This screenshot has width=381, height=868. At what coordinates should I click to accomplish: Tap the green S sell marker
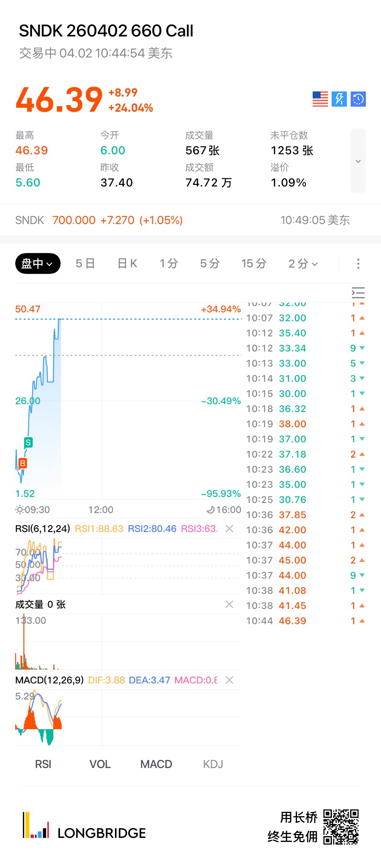pyautogui.click(x=28, y=442)
